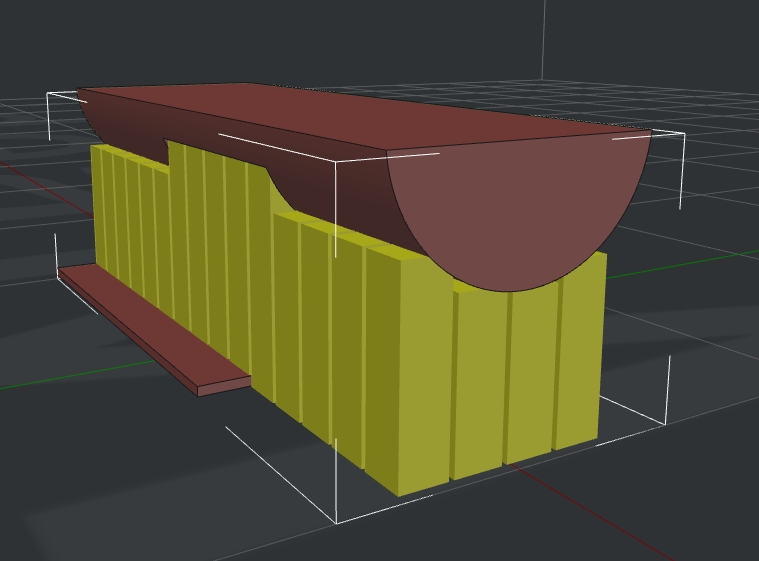Select the flat brown plate on the ground
The height and width of the screenshot is (561, 759).
[155, 329]
